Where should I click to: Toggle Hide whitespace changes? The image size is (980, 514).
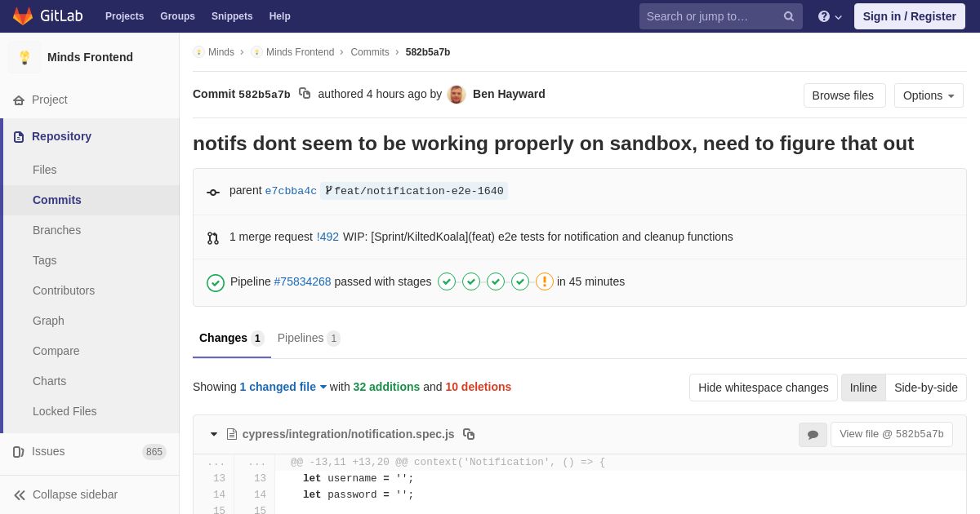click(763, 388)
